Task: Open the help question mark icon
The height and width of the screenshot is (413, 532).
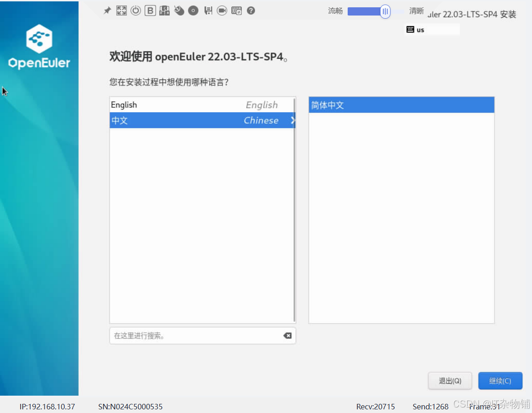Action: coord(251,10)
